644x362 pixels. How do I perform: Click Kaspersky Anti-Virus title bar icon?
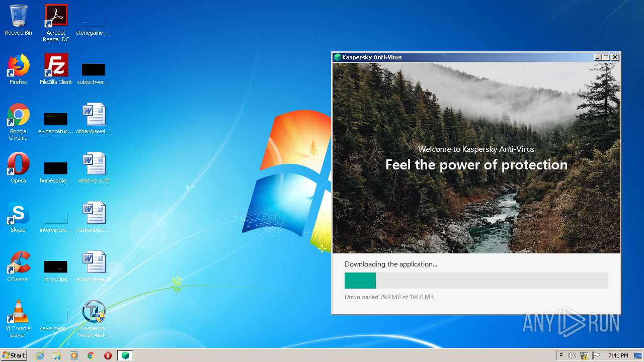point(337,57)
